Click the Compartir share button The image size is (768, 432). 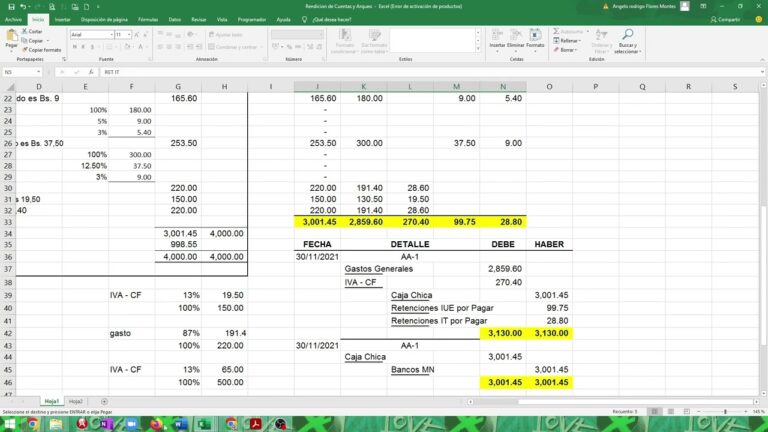click(x=725, y=20)
